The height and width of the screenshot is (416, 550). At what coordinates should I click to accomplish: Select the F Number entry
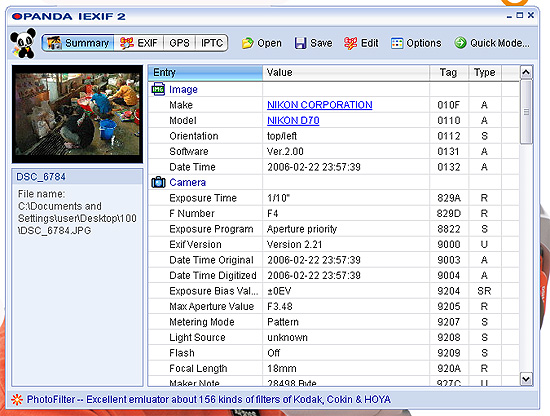tap(192, 214)
